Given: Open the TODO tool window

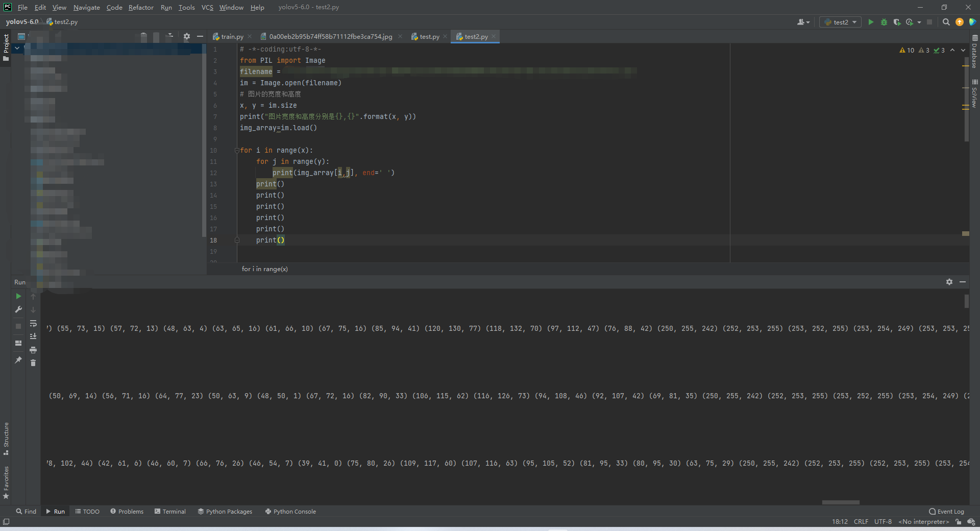Looking at the screenshot, I should (x=87, y=511).
